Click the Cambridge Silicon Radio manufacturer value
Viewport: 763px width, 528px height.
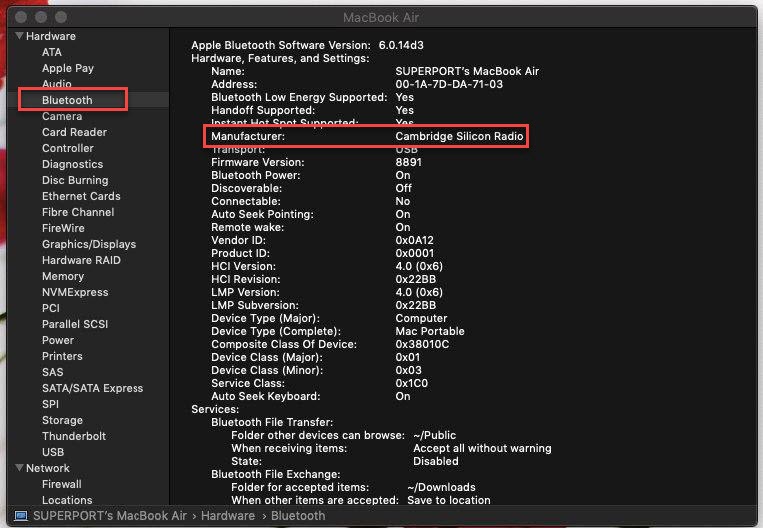(459, 136)
